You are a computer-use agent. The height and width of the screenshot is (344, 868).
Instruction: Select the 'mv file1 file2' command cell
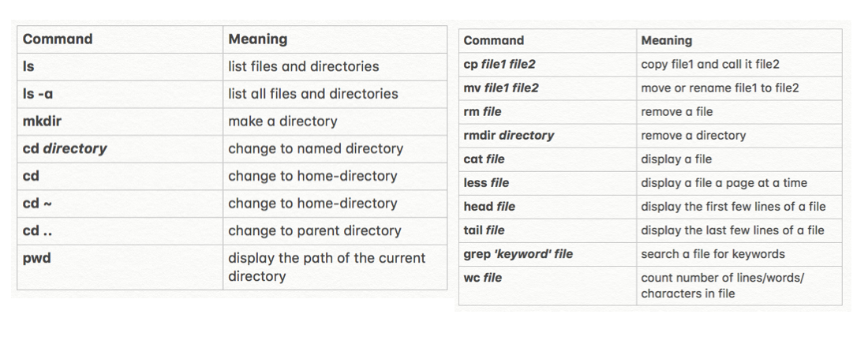coord(548,88)
